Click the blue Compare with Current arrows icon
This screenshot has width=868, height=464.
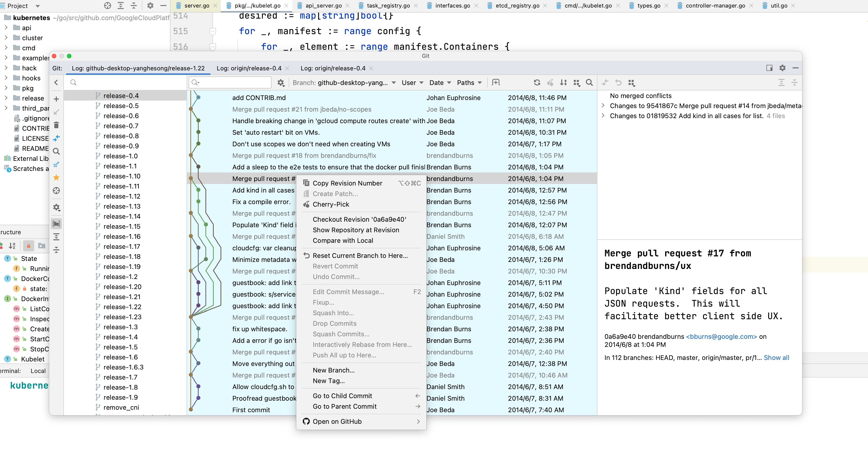[56, 138]
